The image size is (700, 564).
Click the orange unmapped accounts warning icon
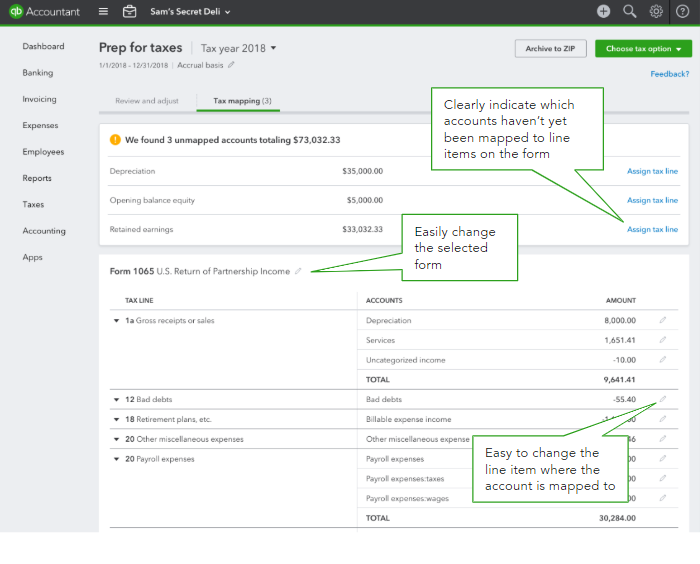pos(115,140)
